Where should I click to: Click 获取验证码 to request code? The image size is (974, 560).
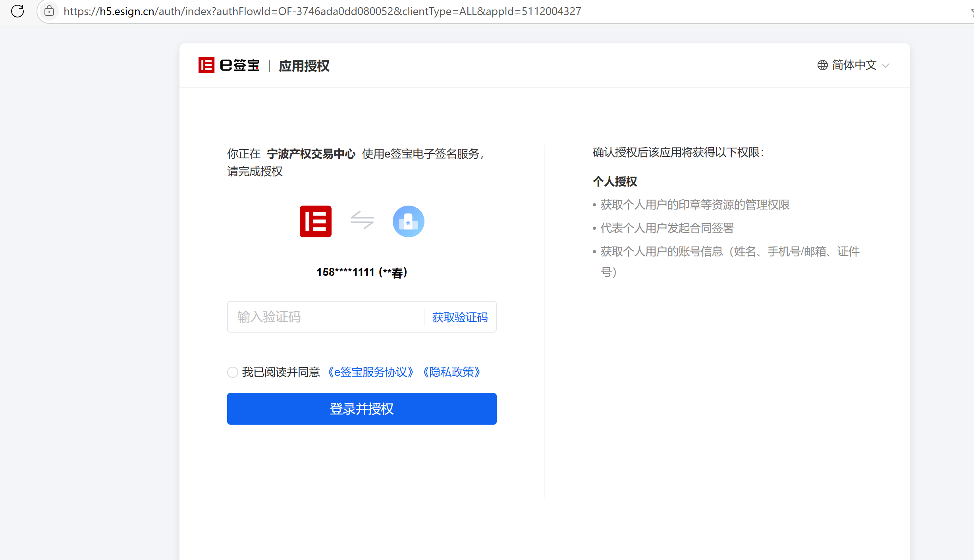pyautogui.click(x=460, y=317)
